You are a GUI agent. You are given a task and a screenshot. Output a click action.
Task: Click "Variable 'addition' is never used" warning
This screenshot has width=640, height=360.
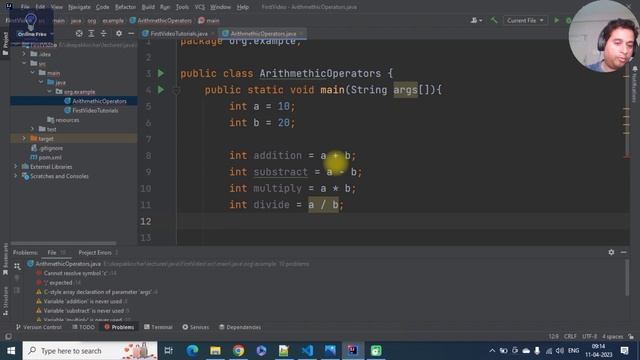[82, 301]
